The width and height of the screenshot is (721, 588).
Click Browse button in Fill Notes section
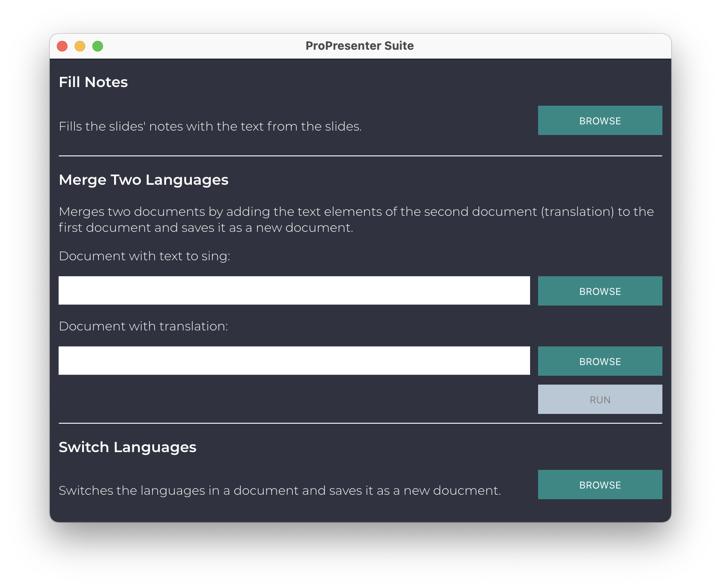point(600,120)
